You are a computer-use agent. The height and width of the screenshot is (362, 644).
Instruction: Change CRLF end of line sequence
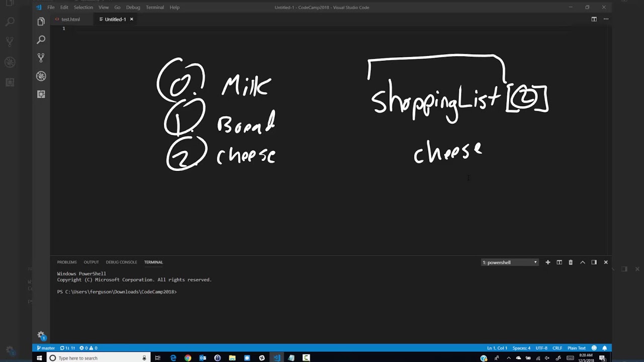557,348
